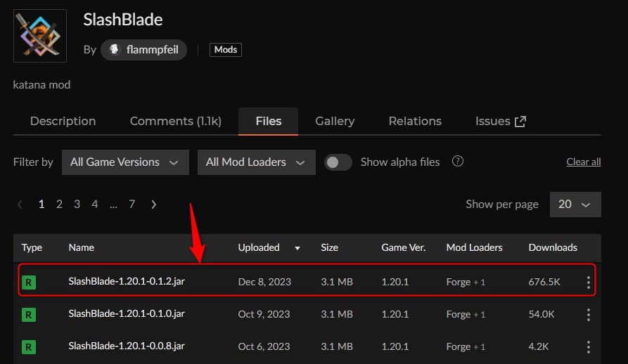Open file SlashBlade-1.20.1-0.0.8.jar
The height and width of the screenshot is (364, 628).
127,346
